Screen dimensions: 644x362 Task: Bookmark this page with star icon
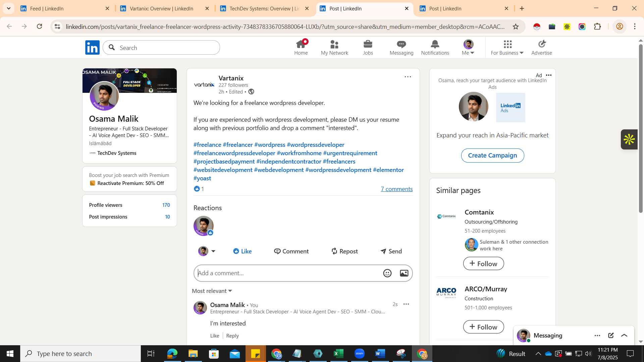pyautogui.click(x=516, y=26)
